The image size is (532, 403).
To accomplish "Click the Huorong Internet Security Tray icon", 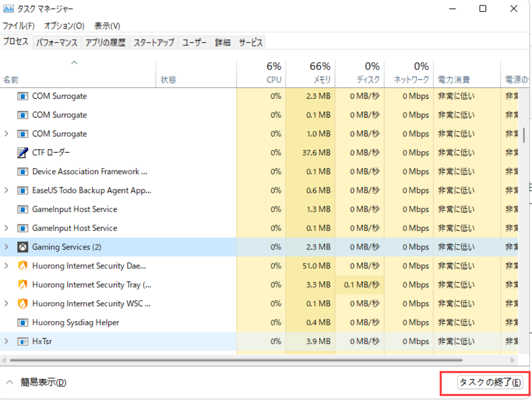I will click(x=23, y=285).
